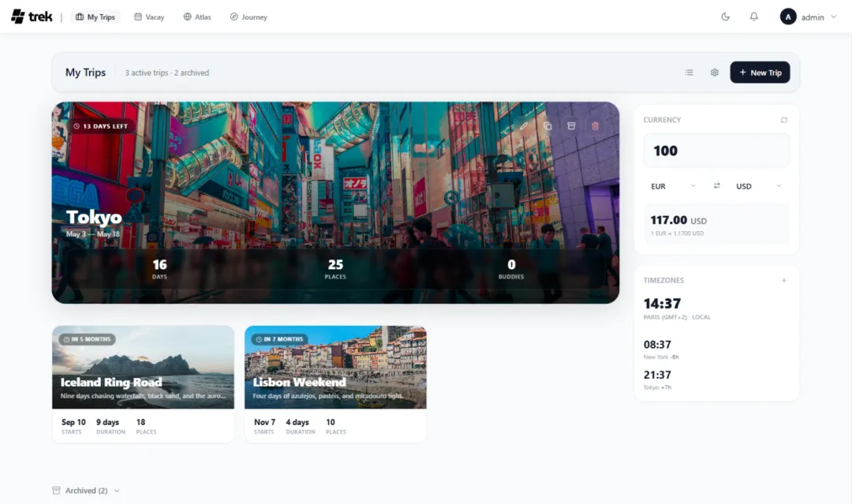Click the 100 amount input field

[716, 150]
